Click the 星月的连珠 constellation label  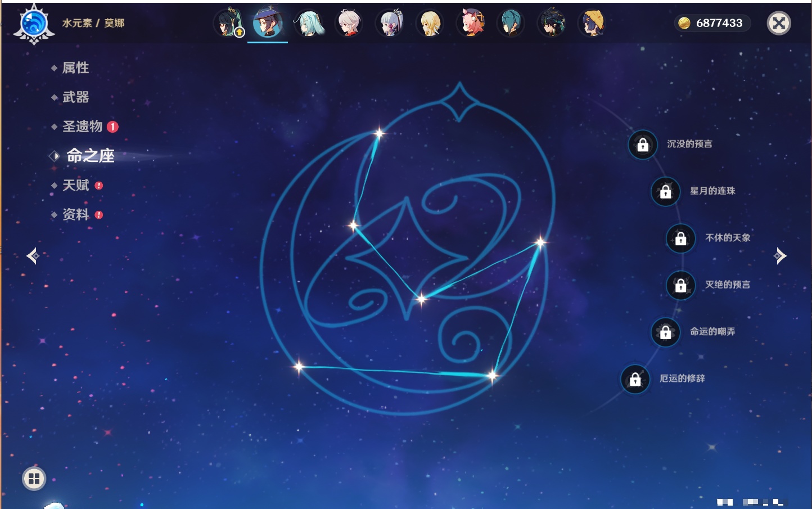[x=712, y=191]
